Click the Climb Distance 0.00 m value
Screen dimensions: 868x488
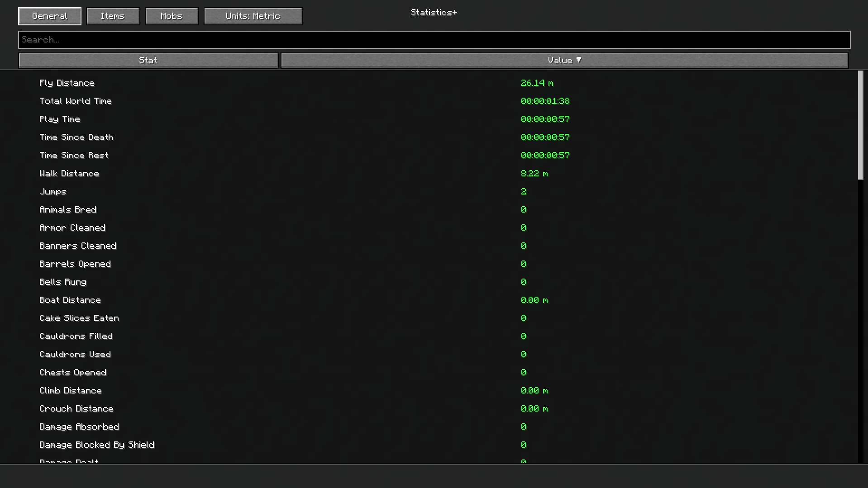tap(534, 391)
